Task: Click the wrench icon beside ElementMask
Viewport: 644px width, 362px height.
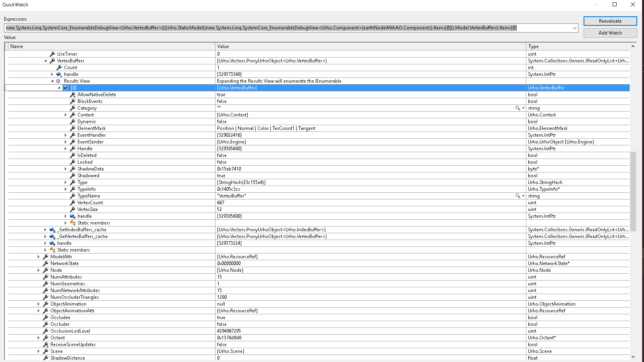Action: pyautogui.click(x=72, y=128)
